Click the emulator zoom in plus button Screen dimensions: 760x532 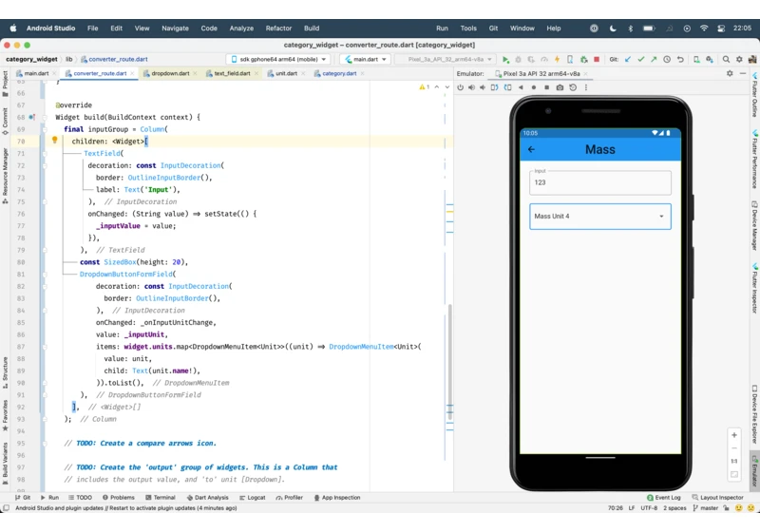click(733, 435)
